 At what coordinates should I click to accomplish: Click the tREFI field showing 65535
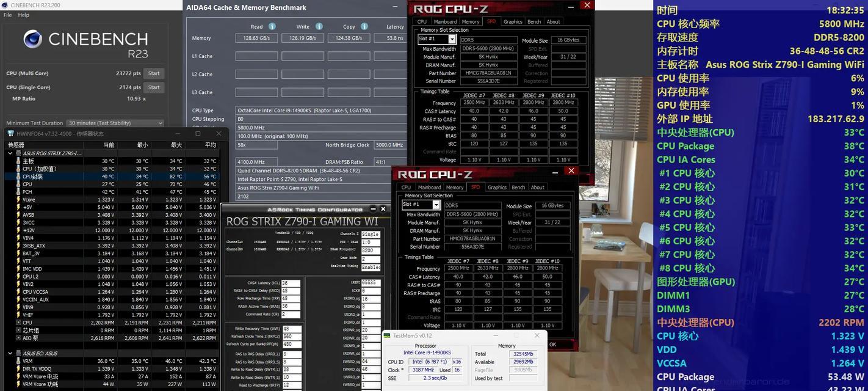click(372, 283)
